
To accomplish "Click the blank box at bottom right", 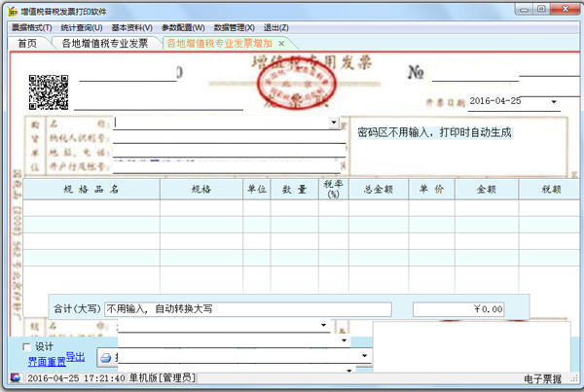I will 471,346.
